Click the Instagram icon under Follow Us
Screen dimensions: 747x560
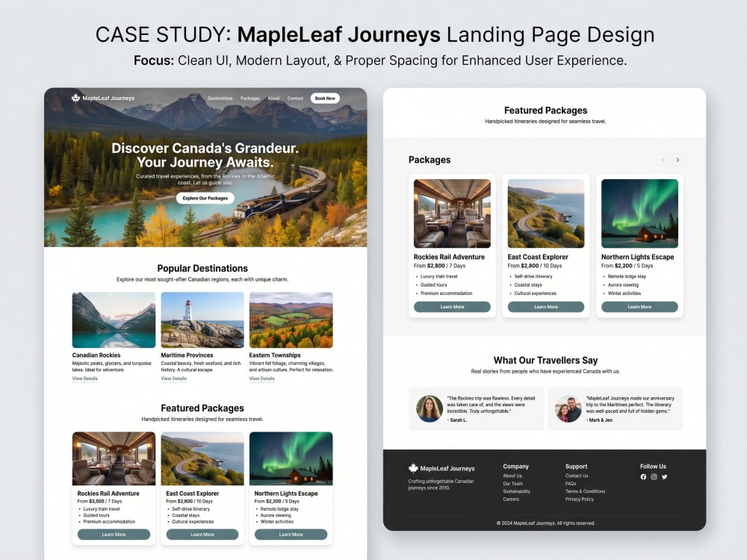pyautogui.click(x=654, y=476)
